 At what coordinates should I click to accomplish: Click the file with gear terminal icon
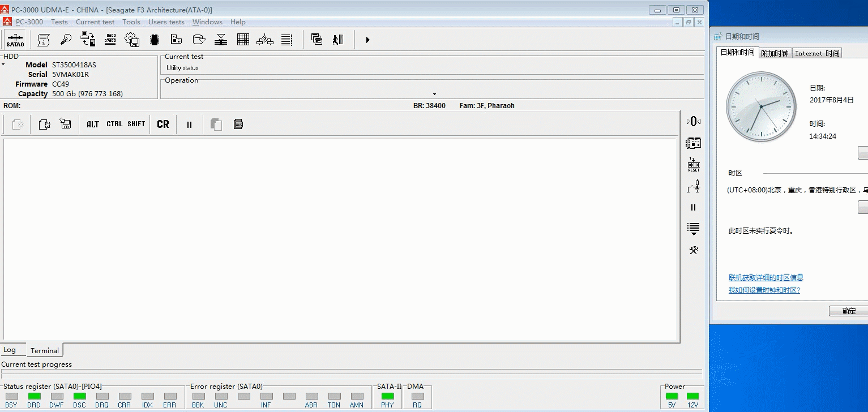44,124
